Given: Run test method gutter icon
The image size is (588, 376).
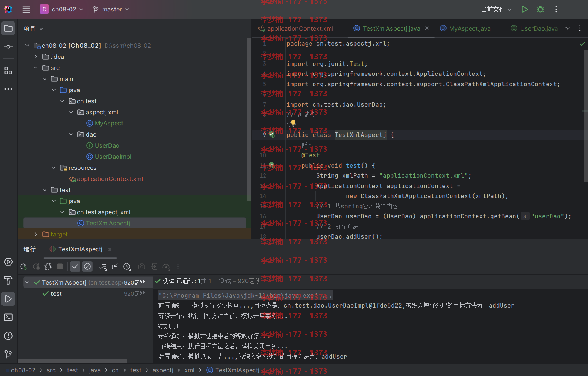Looking at the screenshot, I should [271, 165].
